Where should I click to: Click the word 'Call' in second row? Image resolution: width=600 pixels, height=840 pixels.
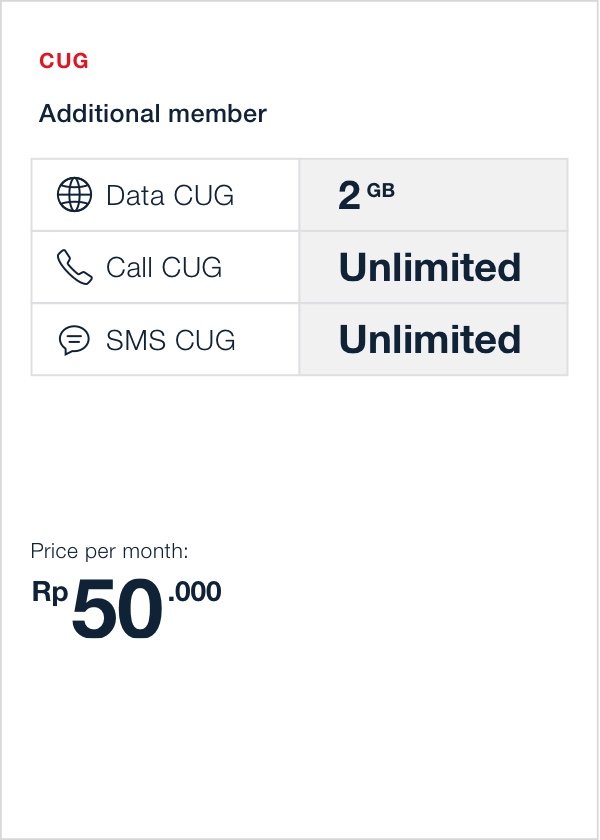click(130, 268)
